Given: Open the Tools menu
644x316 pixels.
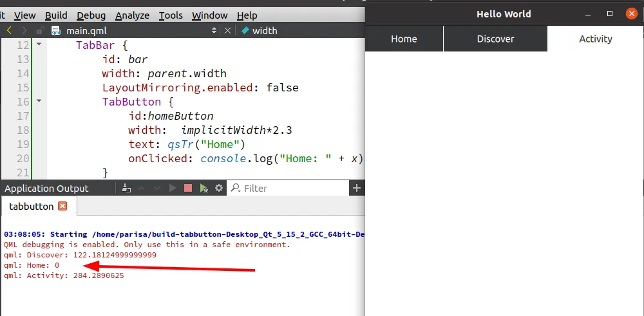Looking at the screenshot, I should (x=171, y=15).
